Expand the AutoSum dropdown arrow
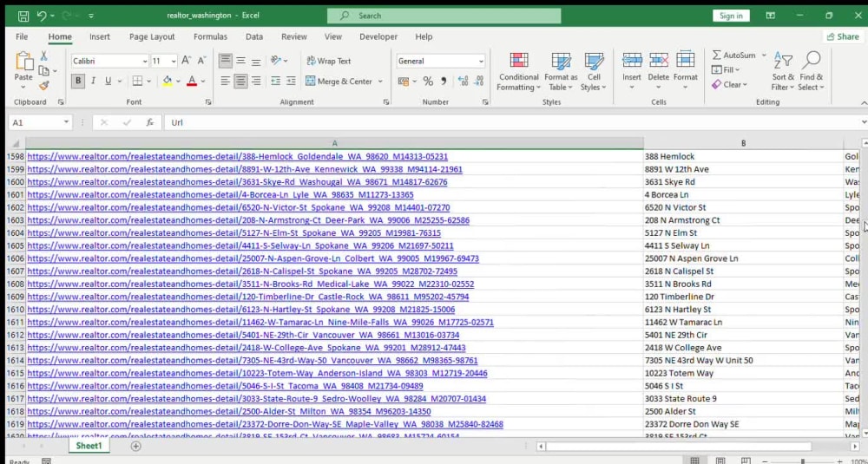The image size is (868, 464). point(764,56)
